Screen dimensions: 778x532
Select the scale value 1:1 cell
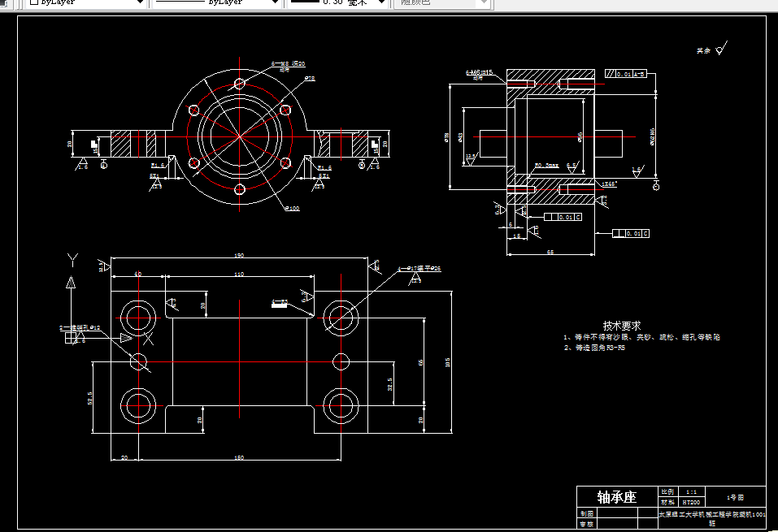click(x=691, y=491)
